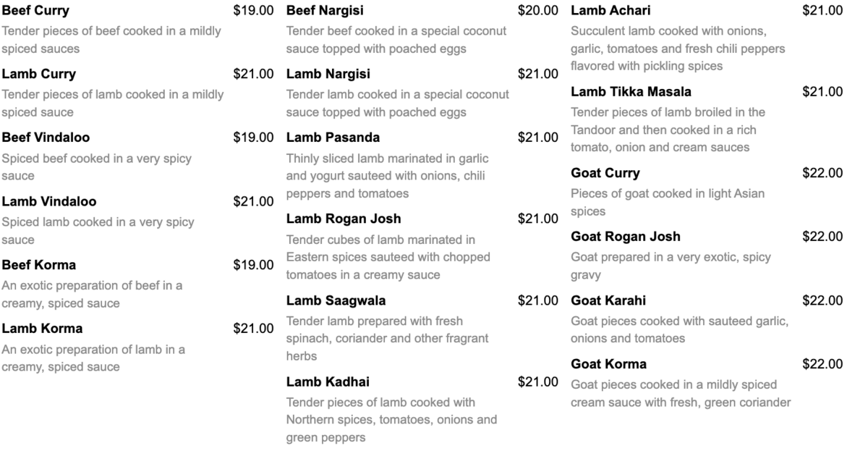
Task: Click Lamb Rogan Josh heading
Action: click(x=344, y=219)
